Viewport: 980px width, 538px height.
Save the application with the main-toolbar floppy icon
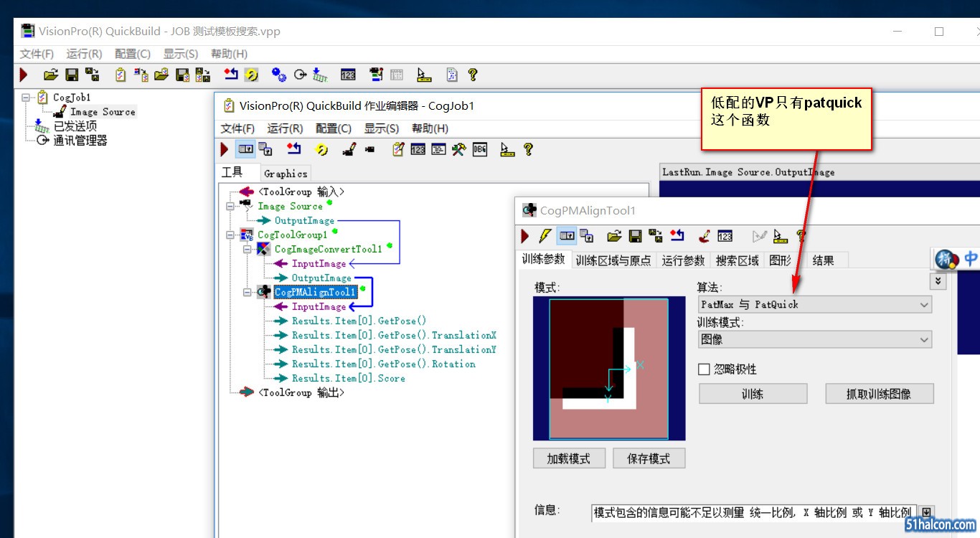72,75
